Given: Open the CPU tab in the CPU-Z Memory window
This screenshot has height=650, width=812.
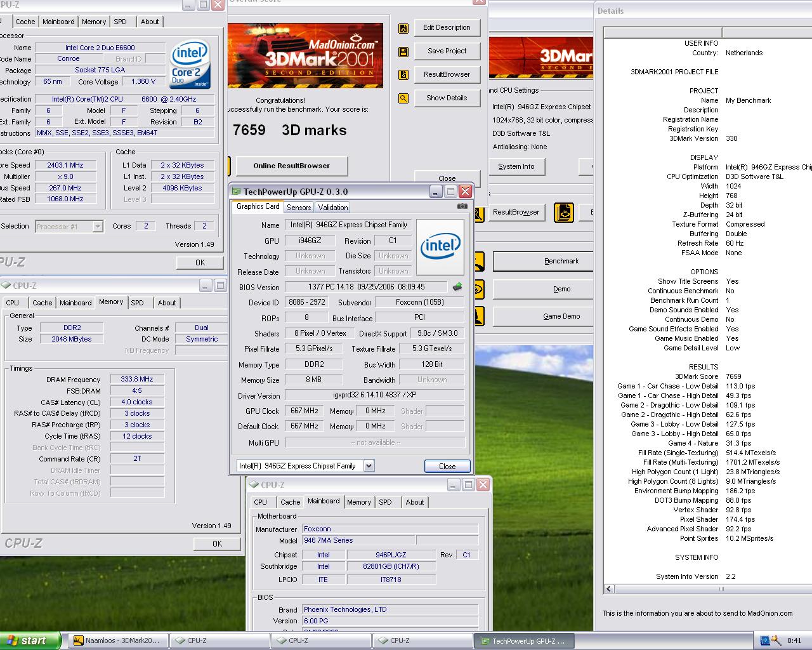Looking at the screenshot, I should [13, 303].
